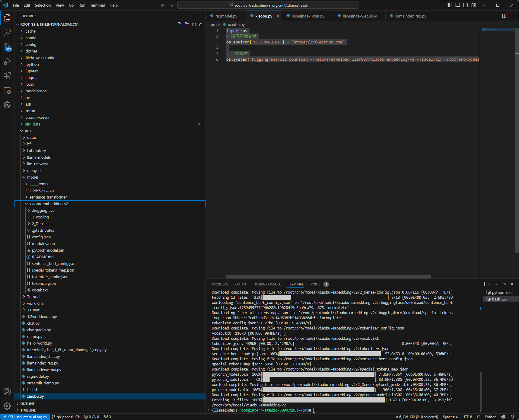Expand the Laboratory folder
Image resolution: width=519 pixels, height=420 pixels.
point(37,151)
